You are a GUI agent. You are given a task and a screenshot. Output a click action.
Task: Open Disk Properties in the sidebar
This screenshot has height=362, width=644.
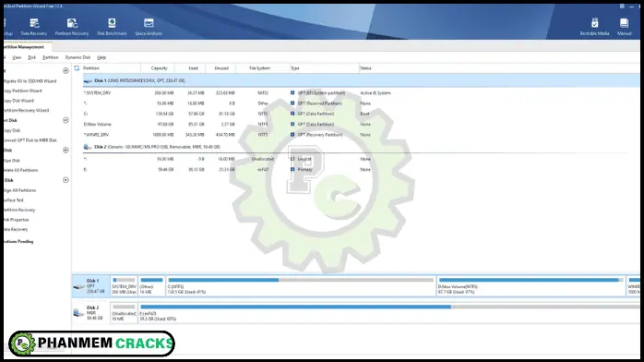click(17, 220)
